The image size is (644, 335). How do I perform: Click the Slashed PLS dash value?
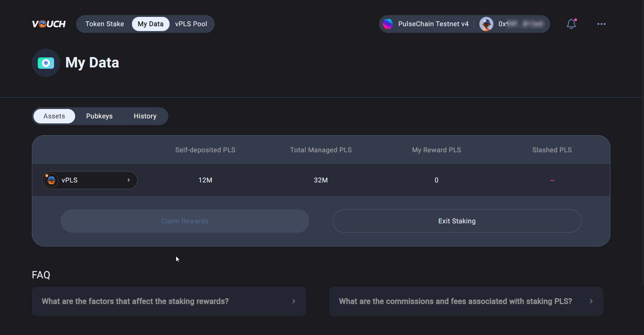click(x=552, y=180)
